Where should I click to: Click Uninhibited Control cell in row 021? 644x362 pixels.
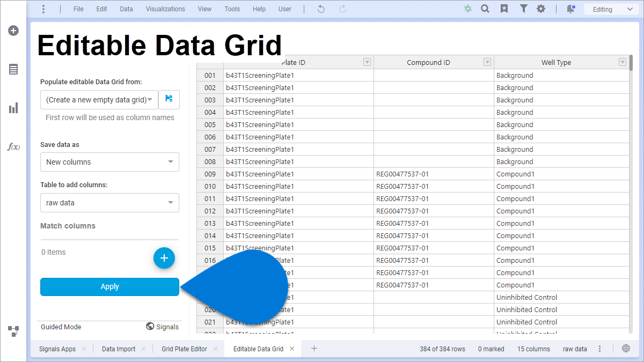pyautogui.click(x=561, y=322)
